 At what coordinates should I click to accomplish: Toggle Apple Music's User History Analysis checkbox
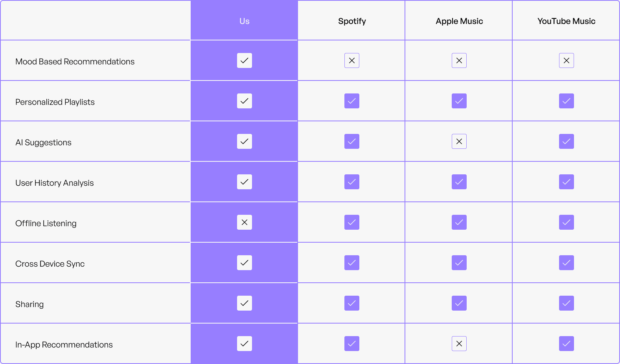(x=459, y=182)
